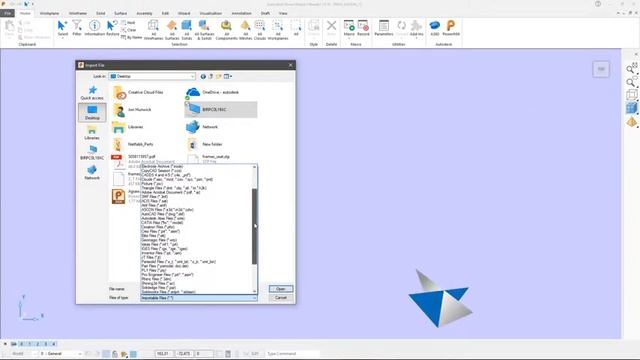The height and width of the screenshot is (360, 640).
Task: Click the Cancel button in the dialog
Action: (281, 298)
